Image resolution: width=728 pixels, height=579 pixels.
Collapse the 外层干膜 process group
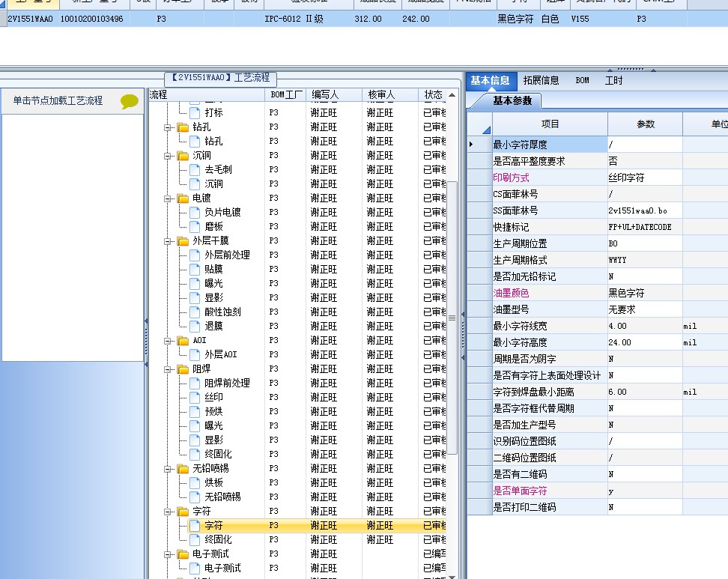(x=168, y=241)
